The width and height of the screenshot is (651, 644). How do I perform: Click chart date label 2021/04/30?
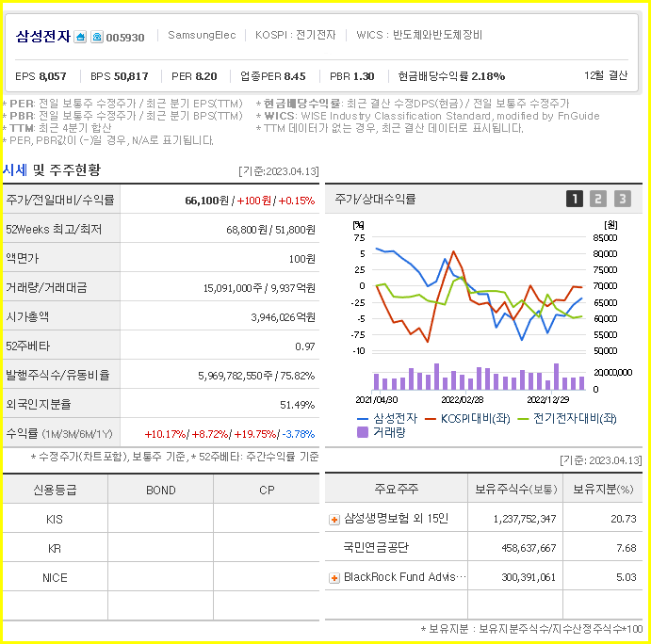tap(377, 400)
